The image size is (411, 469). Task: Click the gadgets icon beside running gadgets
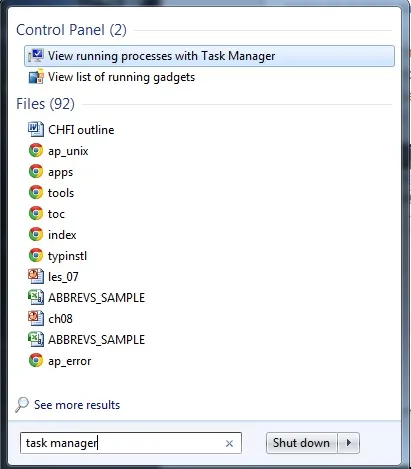click(36, 77)
